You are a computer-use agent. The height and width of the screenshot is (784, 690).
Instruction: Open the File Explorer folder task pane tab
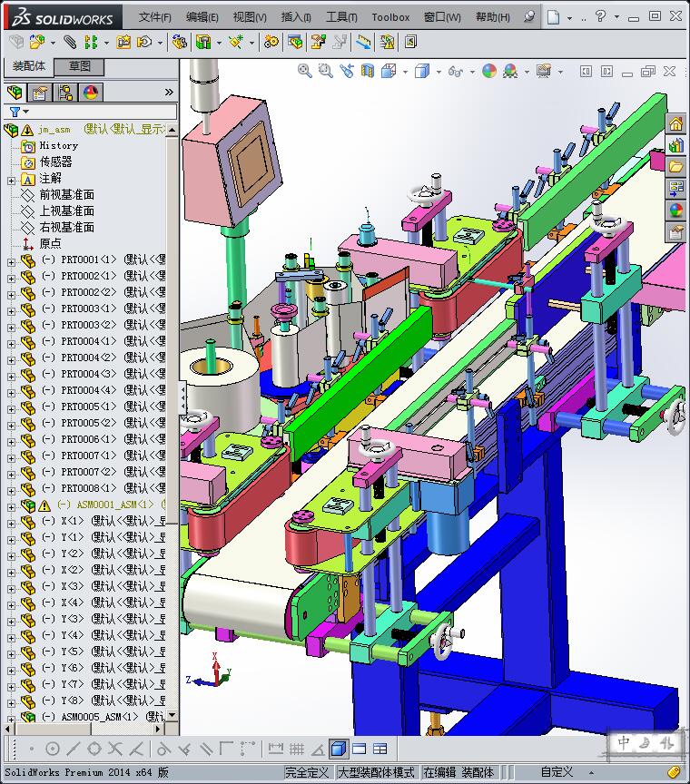tap(676, 167)
